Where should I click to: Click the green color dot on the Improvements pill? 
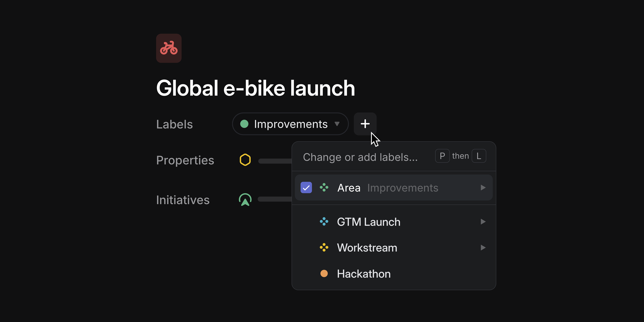pos(245,124)
